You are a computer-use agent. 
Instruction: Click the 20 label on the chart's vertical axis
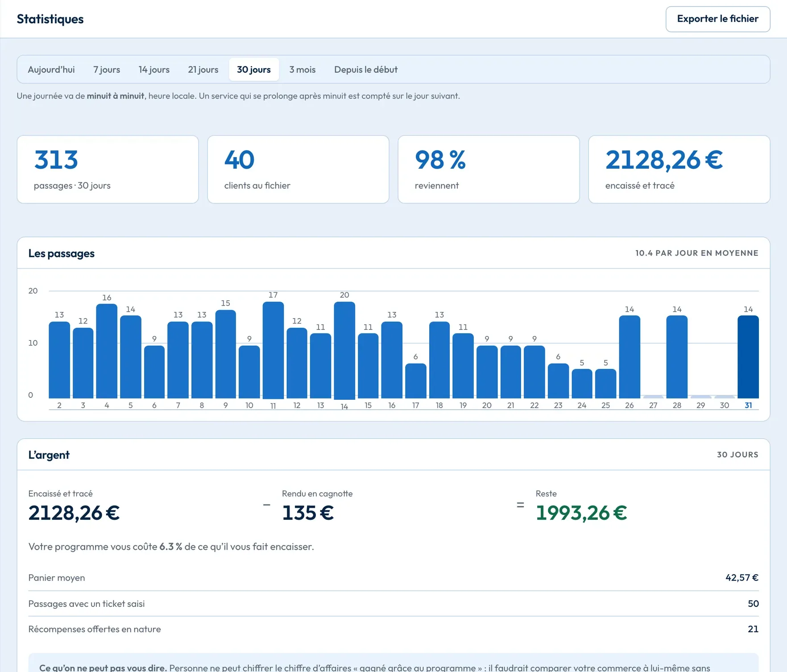coord(33,291)
